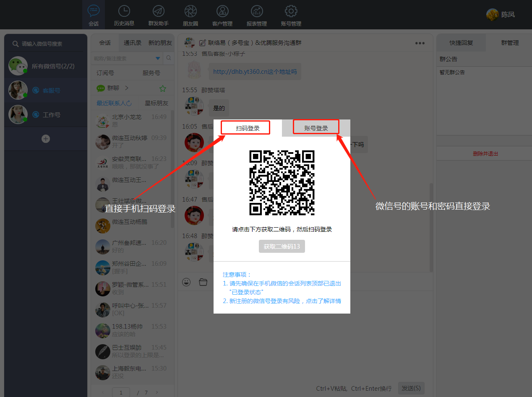The image size is (532, 397).
Task: Open chat with 安徽灵商联…
Action: [131, 162]
